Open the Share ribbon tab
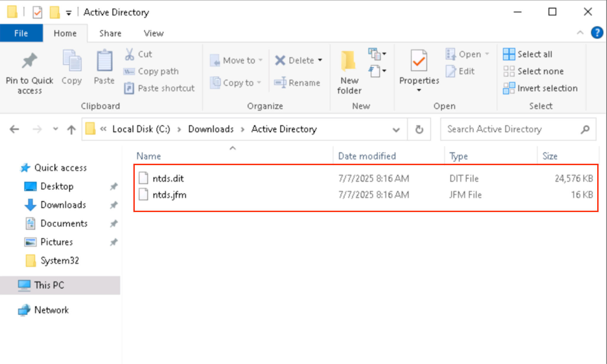Screen dimensions: 607x364 pos(110,33)
